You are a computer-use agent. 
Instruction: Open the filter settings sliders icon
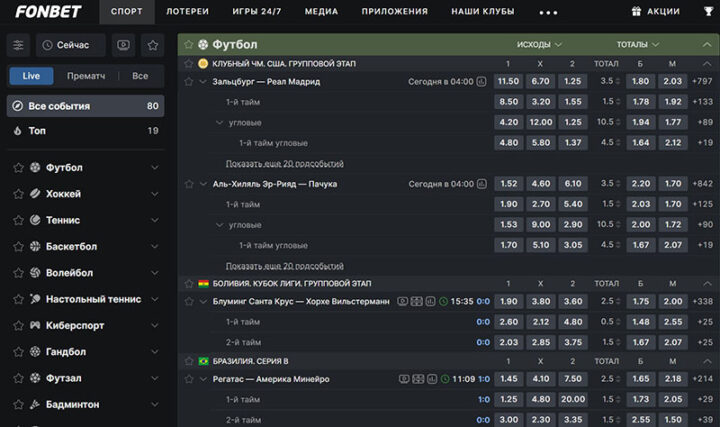[18, 45]
